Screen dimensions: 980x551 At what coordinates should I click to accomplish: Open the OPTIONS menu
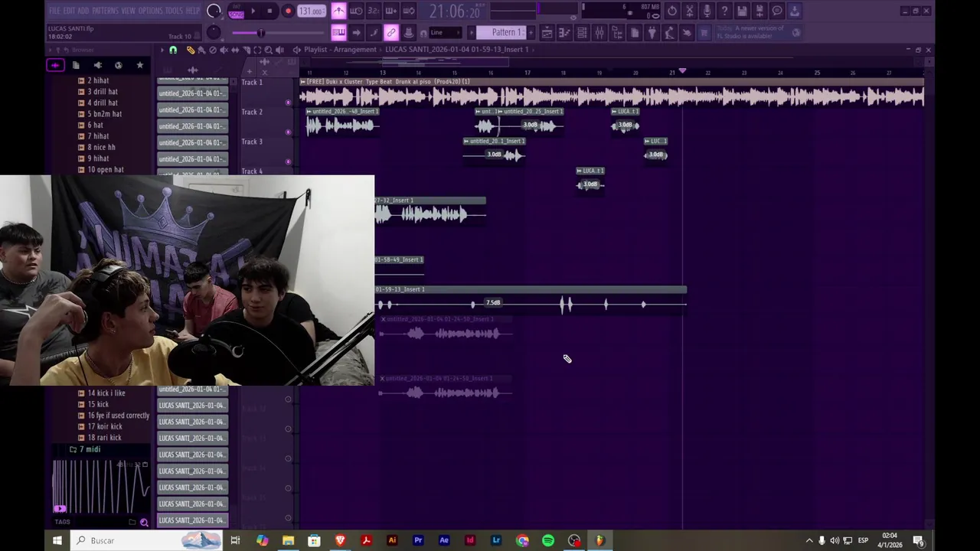tap(150, 11)
